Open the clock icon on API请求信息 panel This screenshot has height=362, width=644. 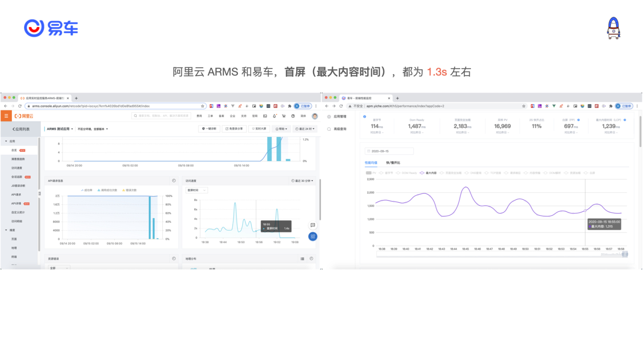click(174, 181)
